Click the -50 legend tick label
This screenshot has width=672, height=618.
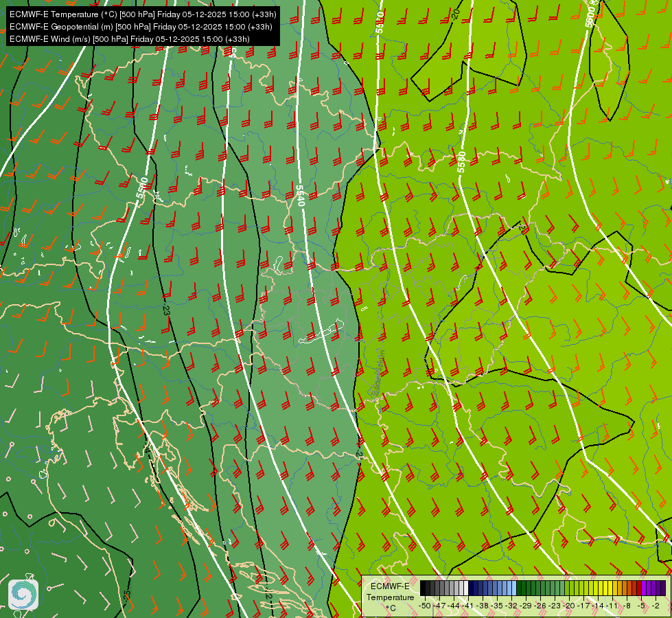425,606
